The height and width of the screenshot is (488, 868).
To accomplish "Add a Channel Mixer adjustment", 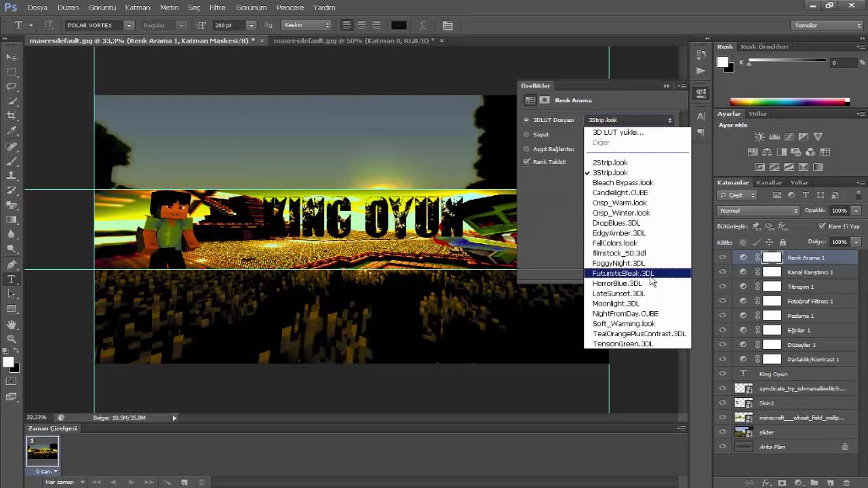I will (x=811, y=152).
